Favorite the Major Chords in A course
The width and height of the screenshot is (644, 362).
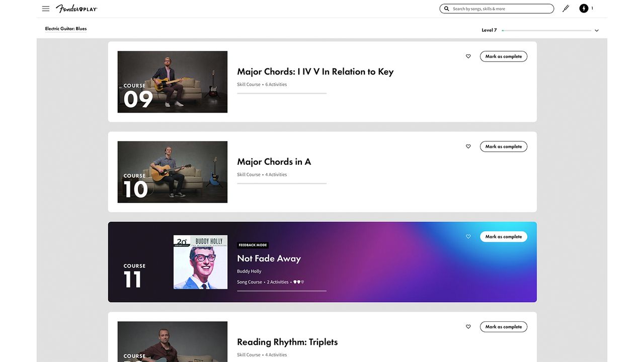click(x=468, y=146)
